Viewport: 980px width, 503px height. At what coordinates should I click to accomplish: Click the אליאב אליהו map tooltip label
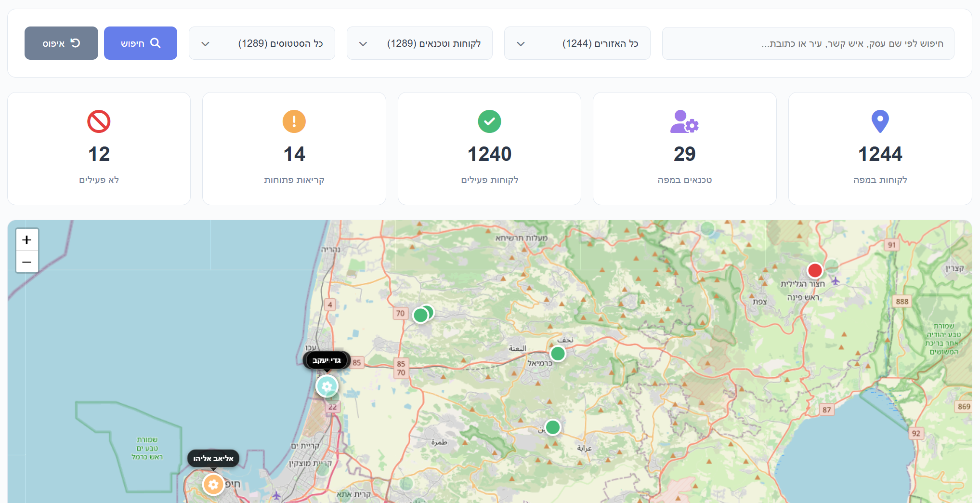tap(213, 458)
